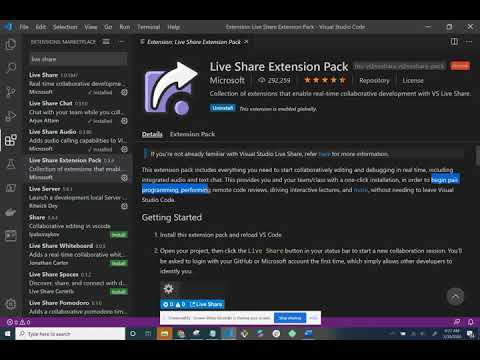Open the Windows Start menu
480x360 pixels.
(x=7, y=333)
